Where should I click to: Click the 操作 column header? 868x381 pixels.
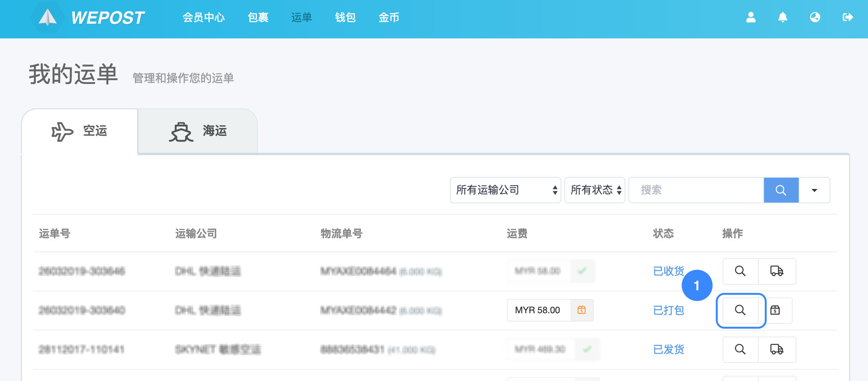[x=732, y=233]
